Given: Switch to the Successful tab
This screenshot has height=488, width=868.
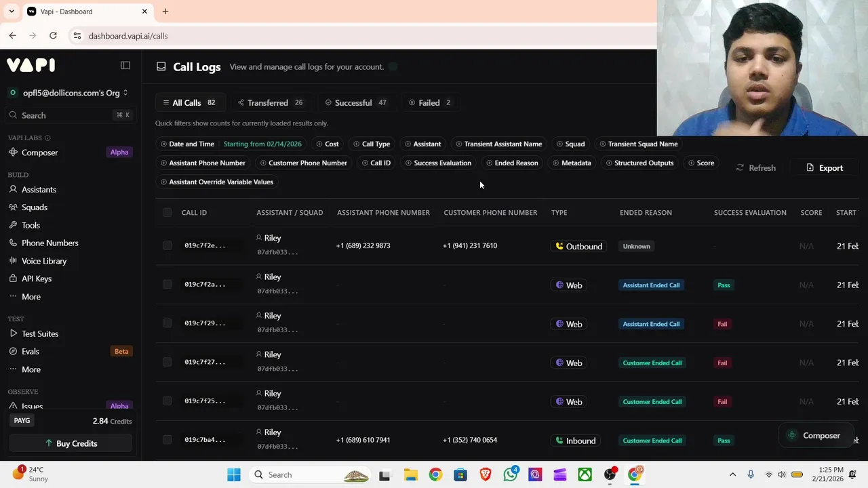Looking at the screenshot, I should [x=355, y=102].
